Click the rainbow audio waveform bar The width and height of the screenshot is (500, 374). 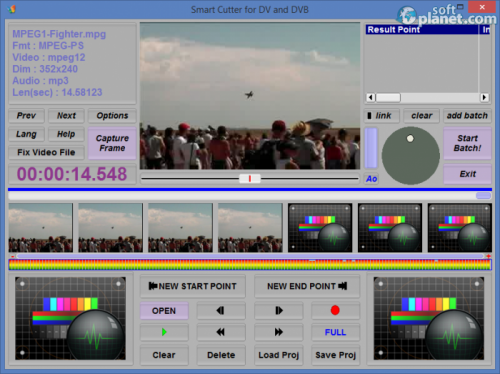250,264
